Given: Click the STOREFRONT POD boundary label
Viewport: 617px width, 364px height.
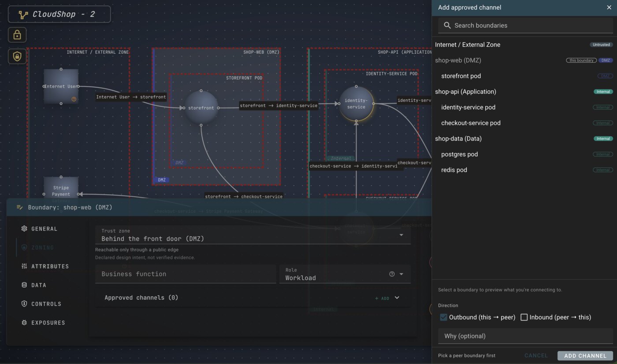Looking at the screenshot, I should pos(244,78).
